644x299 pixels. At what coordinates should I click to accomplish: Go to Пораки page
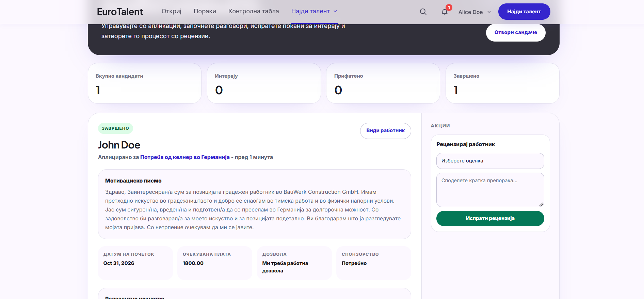(205, 11)
